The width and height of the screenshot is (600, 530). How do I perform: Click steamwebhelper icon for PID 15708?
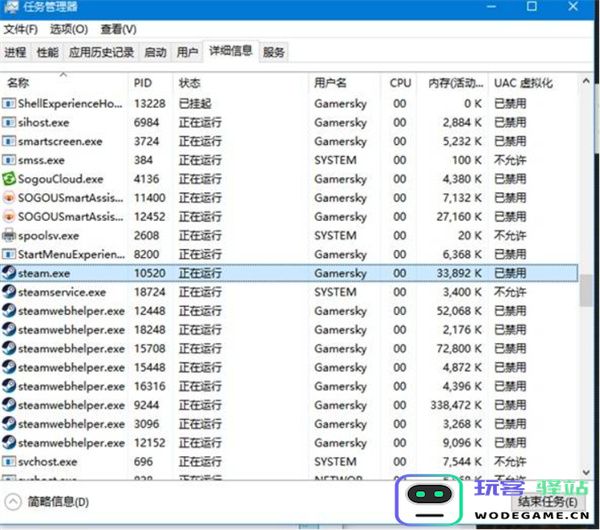(9, 348)
